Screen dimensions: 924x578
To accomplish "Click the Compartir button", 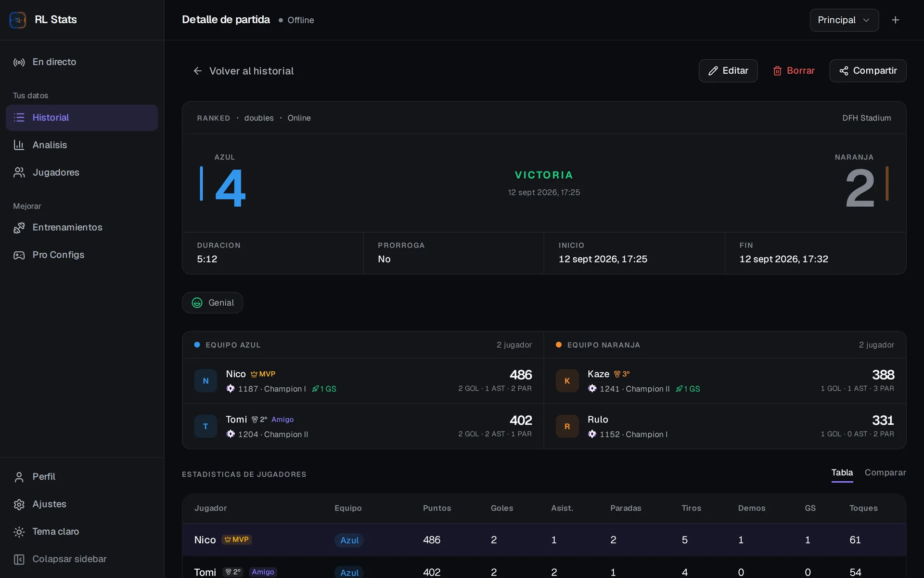I will point(868,71).
